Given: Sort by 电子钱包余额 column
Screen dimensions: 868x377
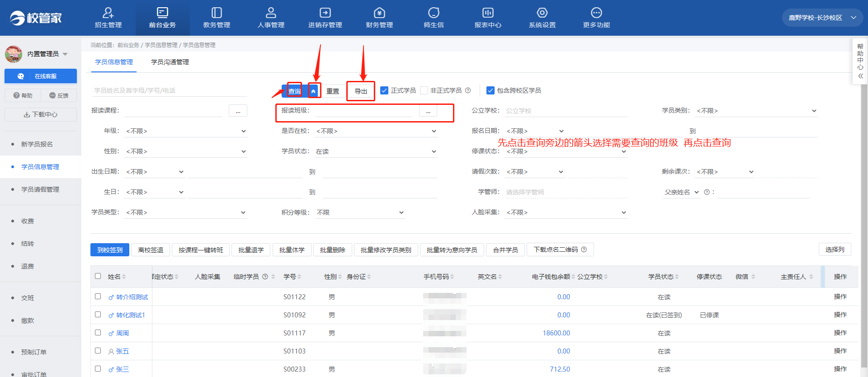Looking at the screenshot, I should pyautogui.click(x=573, y=277).
